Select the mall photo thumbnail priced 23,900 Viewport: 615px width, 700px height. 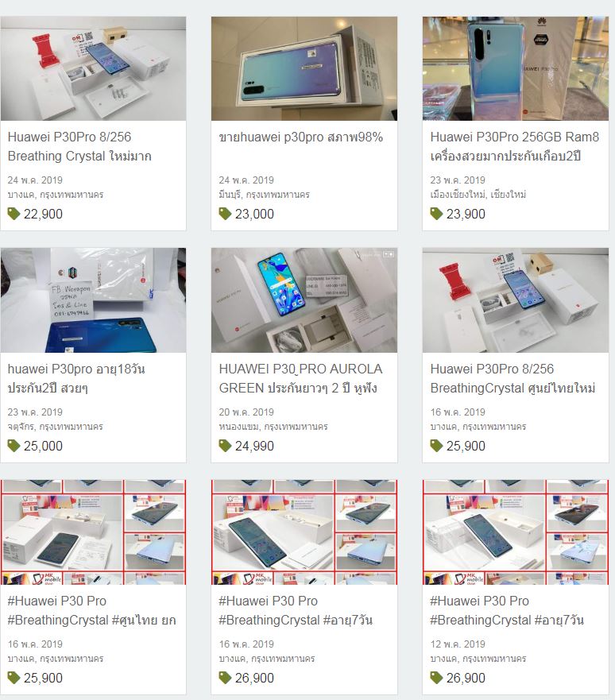[x=516, y=68]
